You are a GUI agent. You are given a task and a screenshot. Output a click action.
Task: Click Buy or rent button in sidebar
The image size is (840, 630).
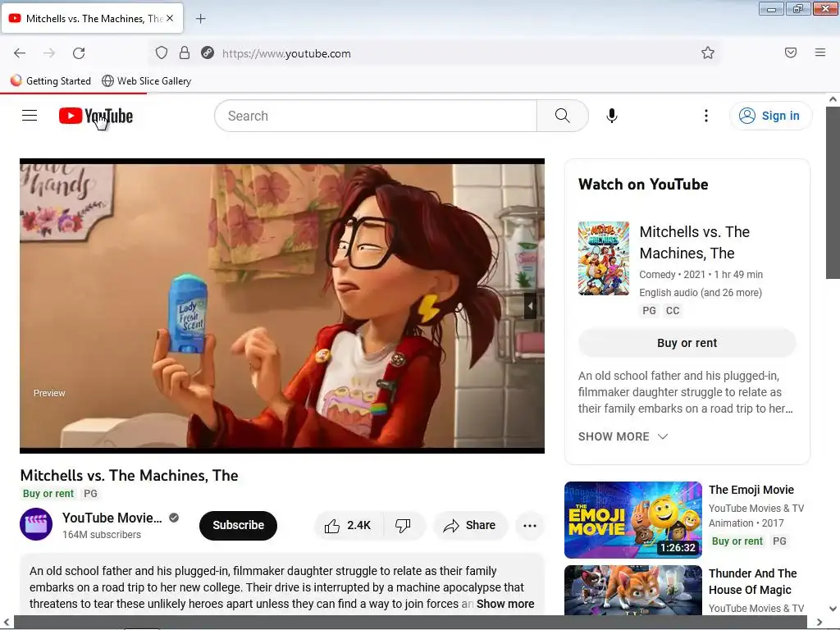(687, 343)
